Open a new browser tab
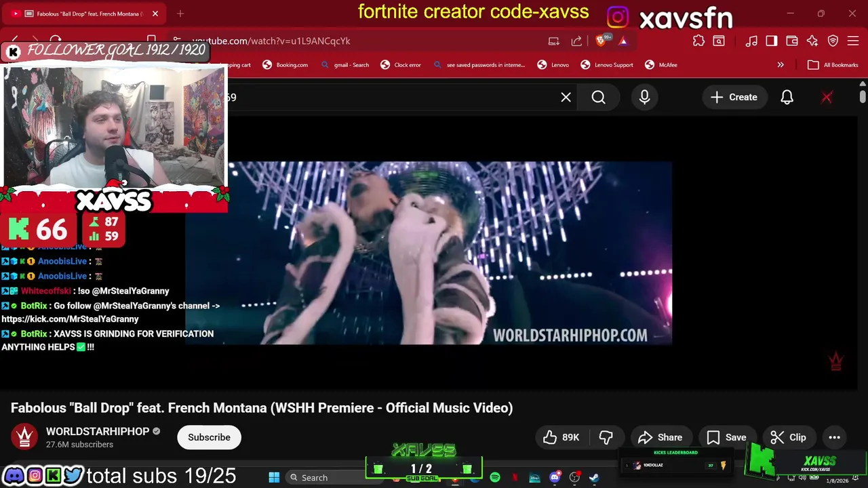This screenshot has width=868, height=488. pos(180,14)
